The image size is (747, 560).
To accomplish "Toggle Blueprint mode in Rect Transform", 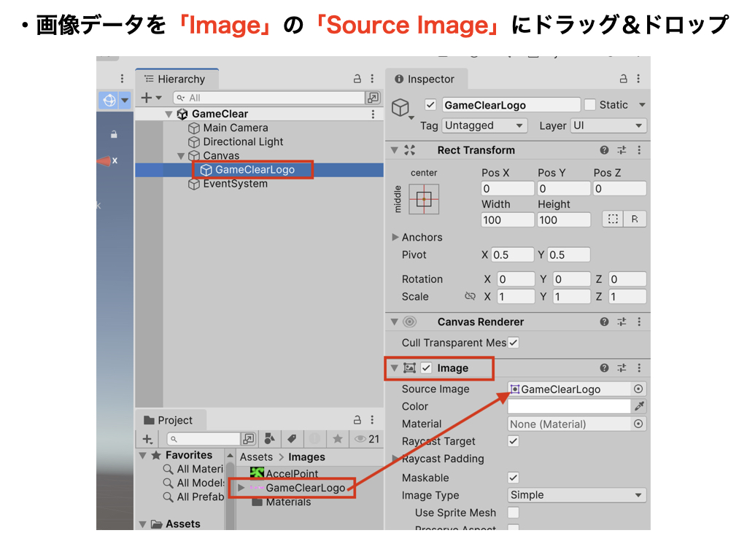I will tap(613, 219).
